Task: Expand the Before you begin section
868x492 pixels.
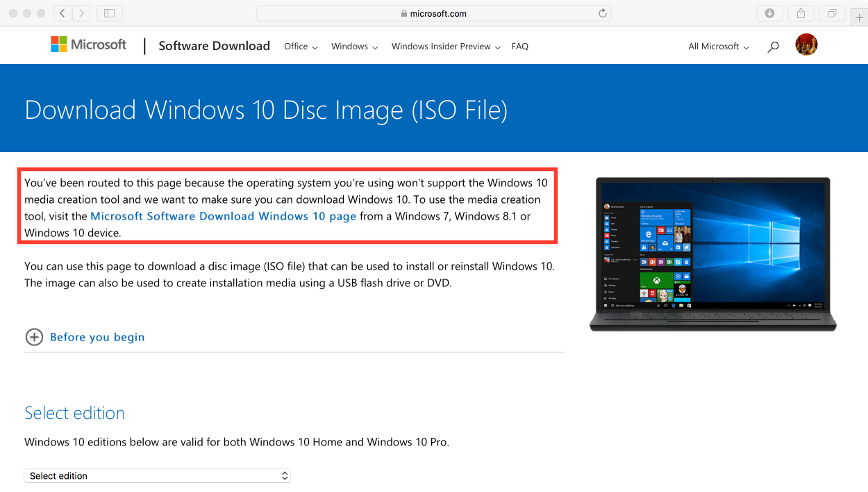Action: point(97,337)
